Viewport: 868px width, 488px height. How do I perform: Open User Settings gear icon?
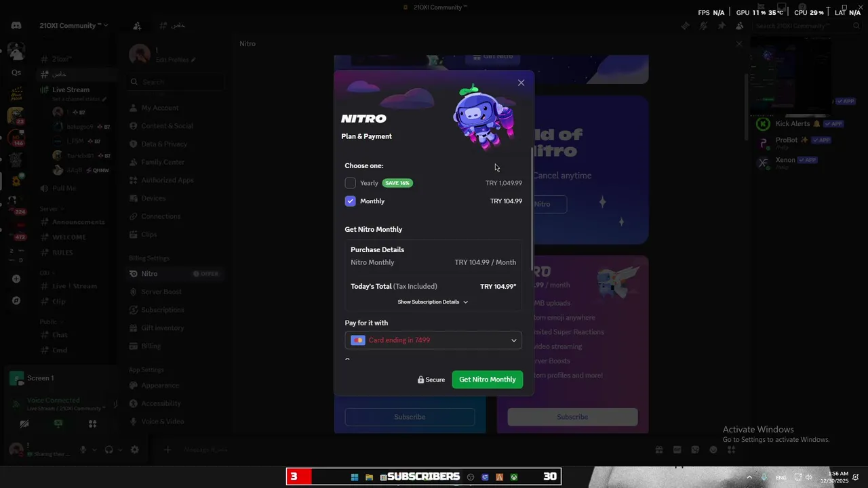(134, 449)
